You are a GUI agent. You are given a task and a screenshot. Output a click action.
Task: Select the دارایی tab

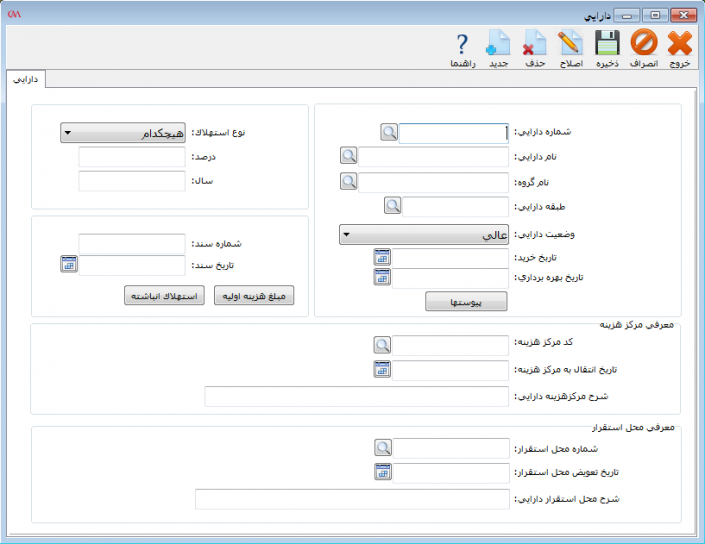[27, 77]
